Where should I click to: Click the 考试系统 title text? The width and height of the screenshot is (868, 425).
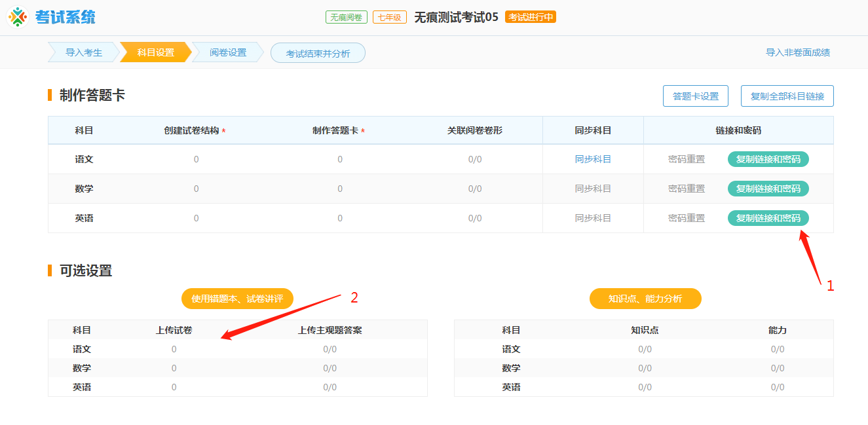pyautogui.click(x=65, y=17)
